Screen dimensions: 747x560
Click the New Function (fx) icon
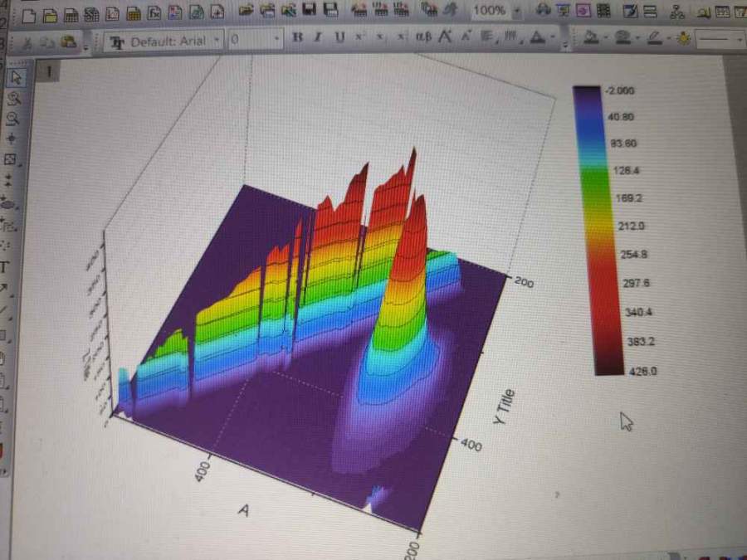point(154,14)
